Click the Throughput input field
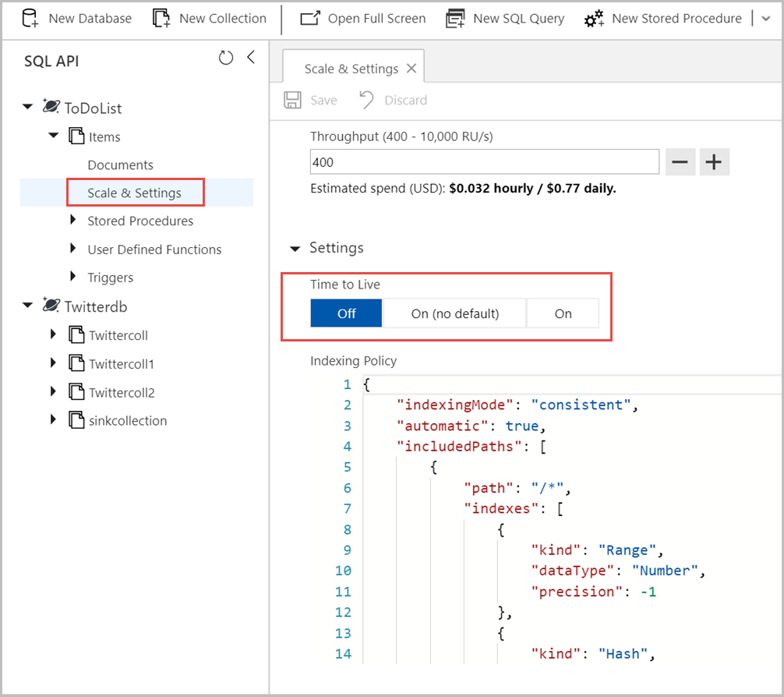This screenshot has width=784, height=697. coord(484,162)
